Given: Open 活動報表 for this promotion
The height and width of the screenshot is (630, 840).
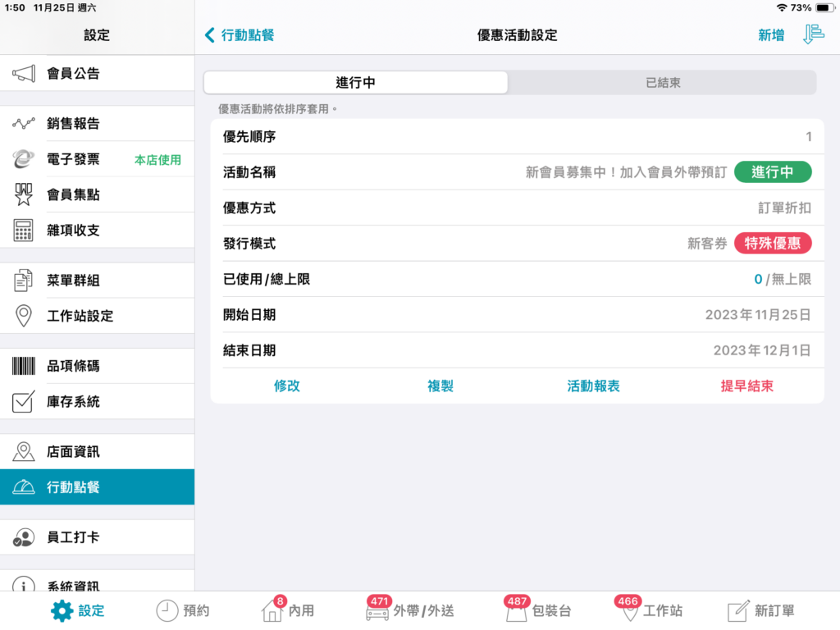Looking at the screenshot, I should coord(594,386).
